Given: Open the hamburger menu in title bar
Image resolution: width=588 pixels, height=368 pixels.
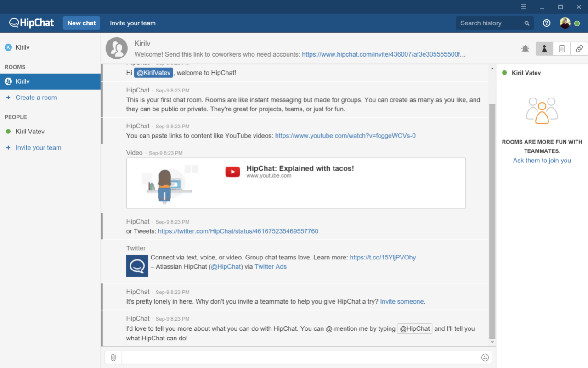Looking at the screenshot, I should (524, 7).
